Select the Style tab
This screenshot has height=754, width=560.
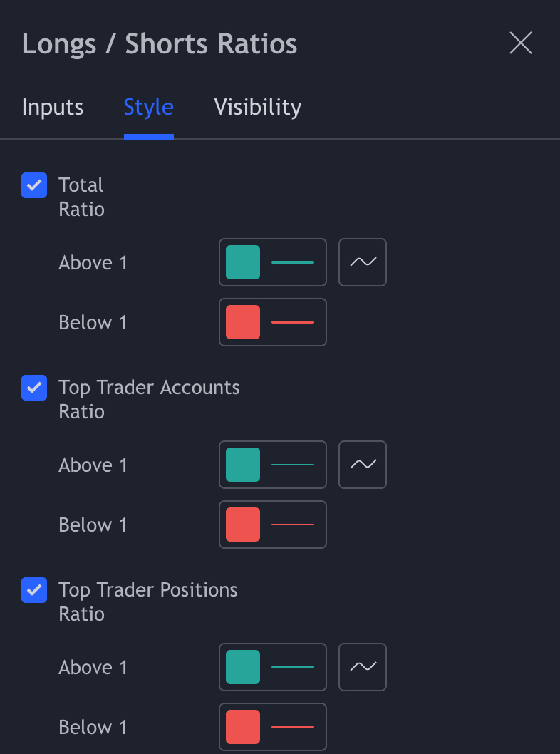coord(148,108)
